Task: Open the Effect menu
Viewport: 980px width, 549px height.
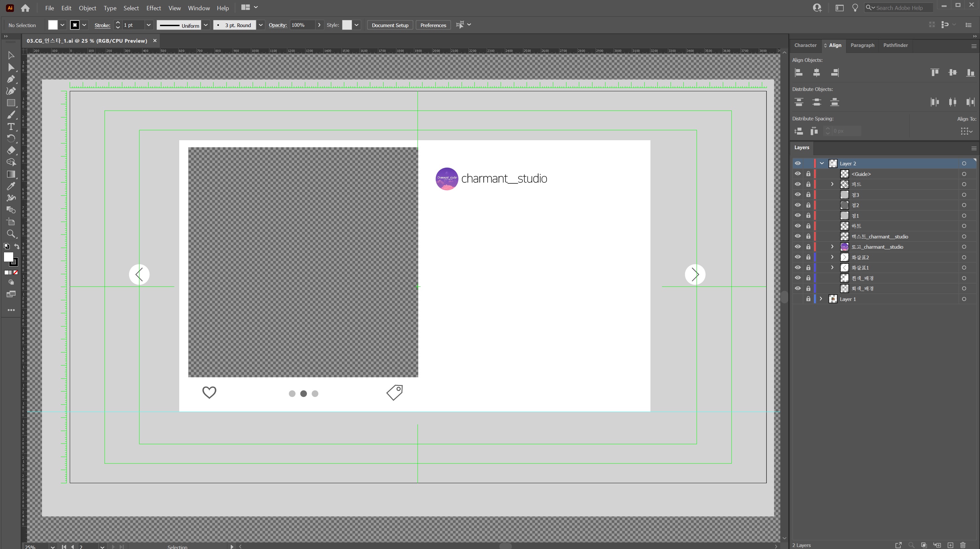Action: [x=153, y=8]
